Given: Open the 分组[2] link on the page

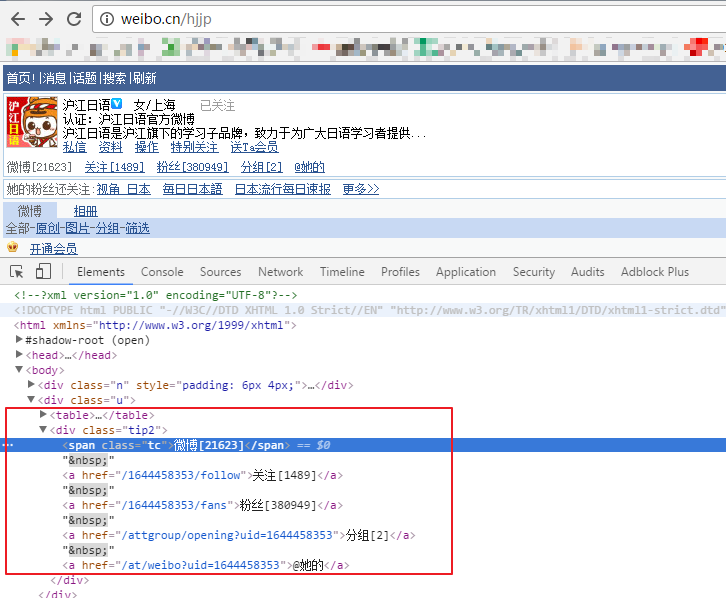Looking at the screenshot, I should [x=262, y=167].
